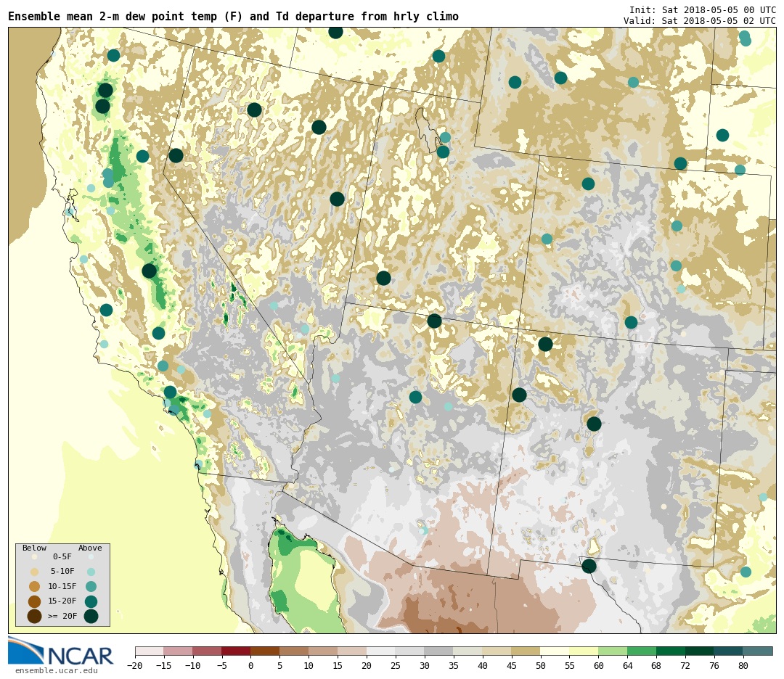This screenshot has height=679, width=784.
Task: Click the Below 15-20F brown legend circle
Action: click(35, 601)
